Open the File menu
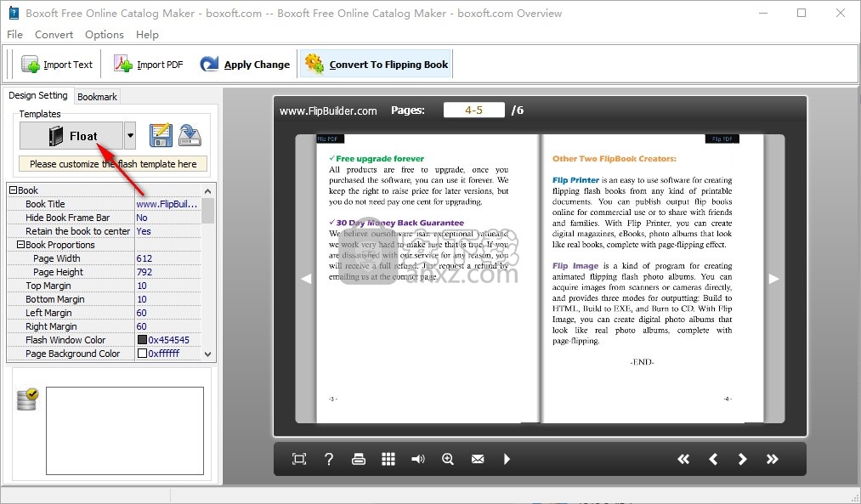 click(x=14, y=34)
